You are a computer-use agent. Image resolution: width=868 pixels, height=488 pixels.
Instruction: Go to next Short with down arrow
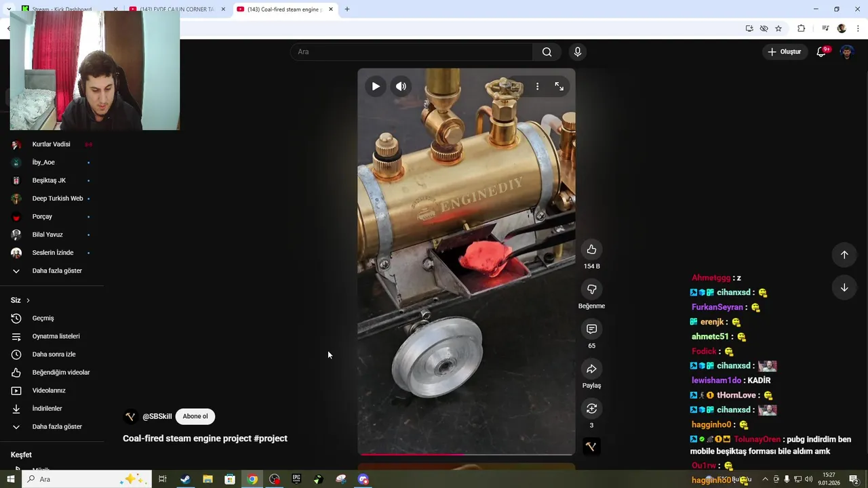(844, 287)
